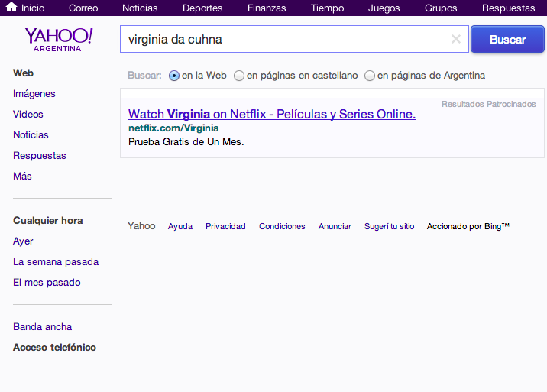Go to Deportes in top bar
Viewport: 547px width, 392px height.
pyautogui.click(x=202, y=8)
